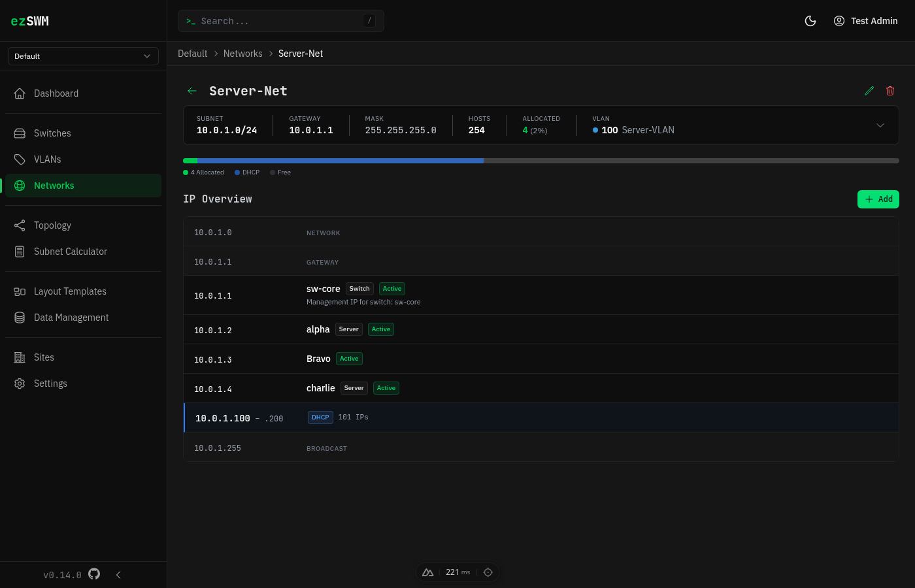Select the 10.0.1.0 NETWORK row
The height and width of the screenshot is (588, 915).
(x=541, y=232)
